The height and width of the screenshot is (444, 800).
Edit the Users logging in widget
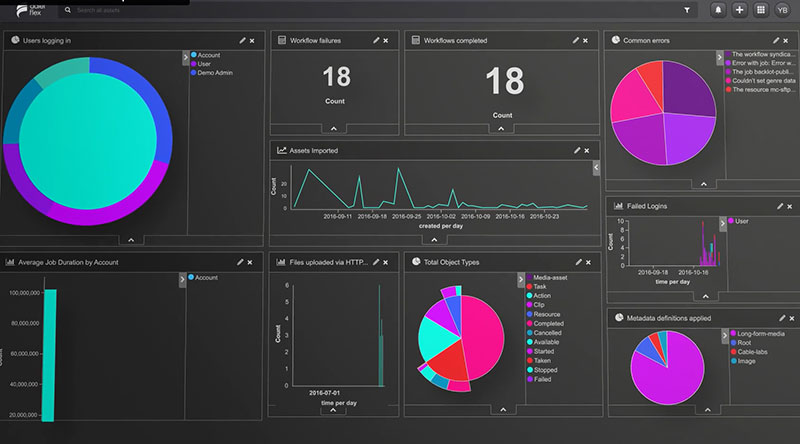tap(242, 40)
